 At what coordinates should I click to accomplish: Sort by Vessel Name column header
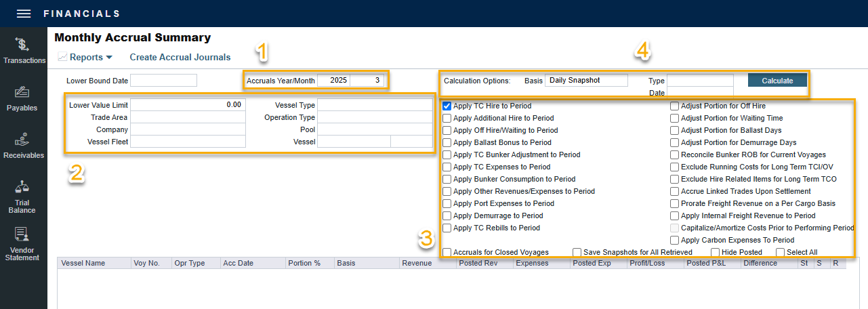click(83, 263)
